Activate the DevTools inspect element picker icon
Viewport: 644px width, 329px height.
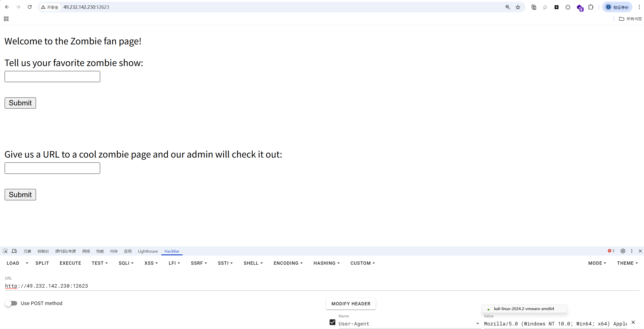5,251
